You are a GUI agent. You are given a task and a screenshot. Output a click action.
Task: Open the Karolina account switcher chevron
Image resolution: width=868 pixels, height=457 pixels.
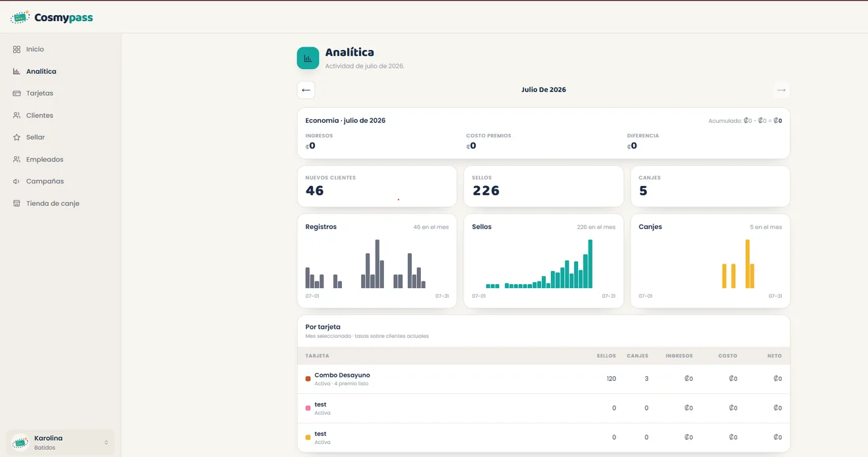[106, 443]
